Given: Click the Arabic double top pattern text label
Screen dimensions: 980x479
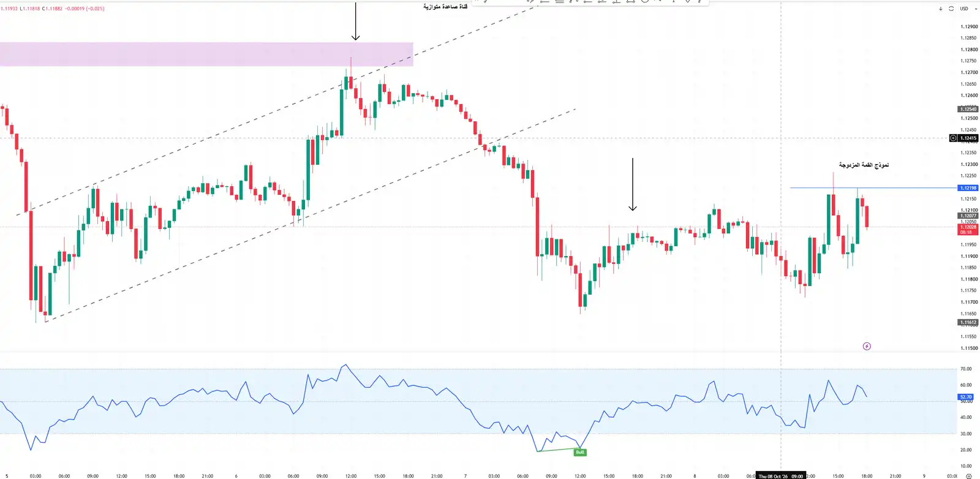Looking at the screenshot, I should click(864, 165).
